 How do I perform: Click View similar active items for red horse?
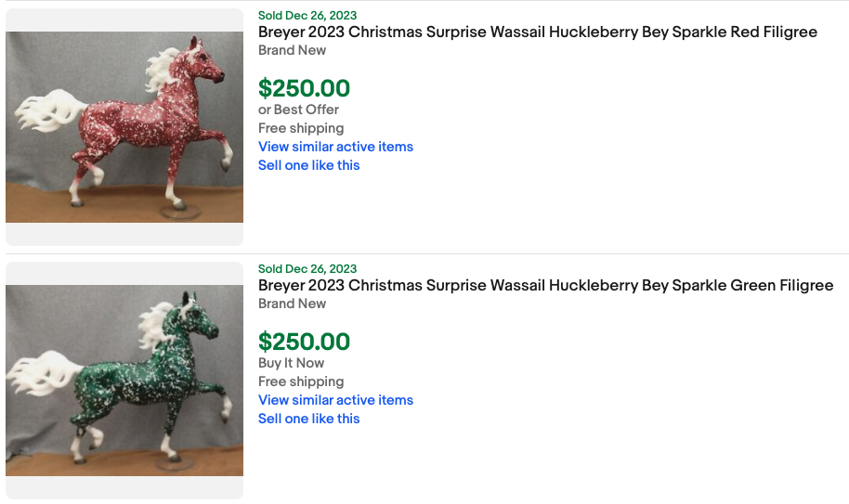[x=335, y=147]
